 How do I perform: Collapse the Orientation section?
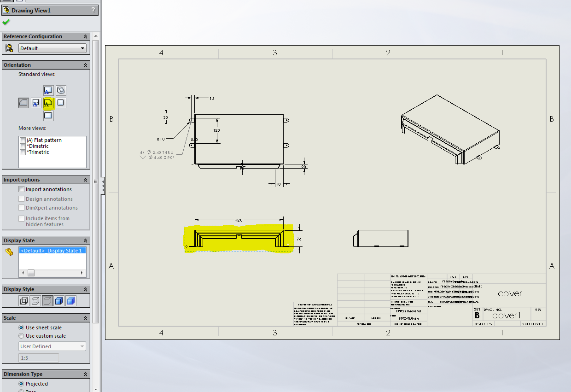click(85, 65)
